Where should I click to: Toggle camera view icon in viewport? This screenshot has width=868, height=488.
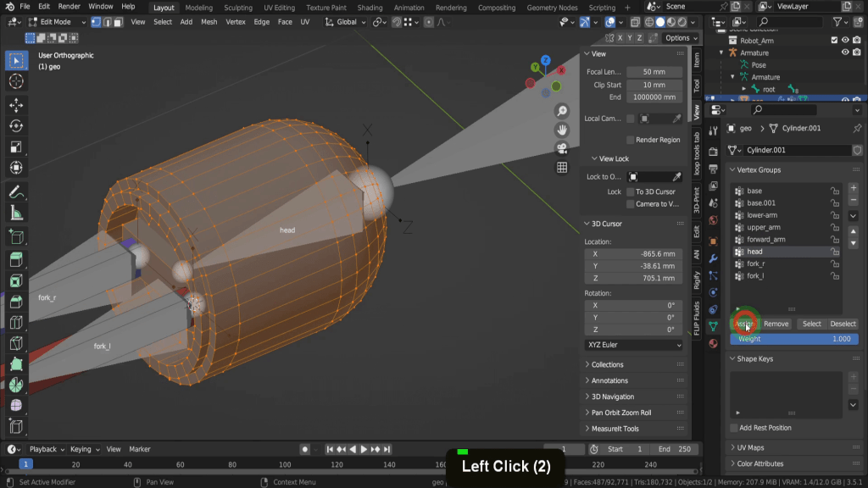coord(561,148)
